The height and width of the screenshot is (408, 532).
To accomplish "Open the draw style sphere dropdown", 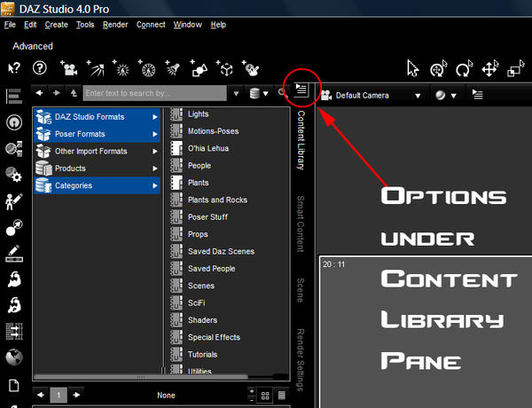I will pyautogui.click(x=445, y=96).
